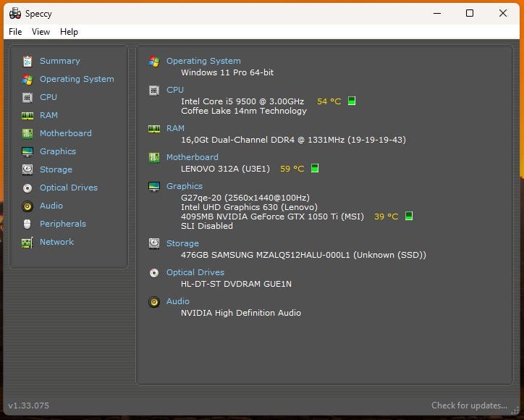Click LENOVO 312A (U3E1) text
The image size is (524, 420).
[x=225, y=169]
